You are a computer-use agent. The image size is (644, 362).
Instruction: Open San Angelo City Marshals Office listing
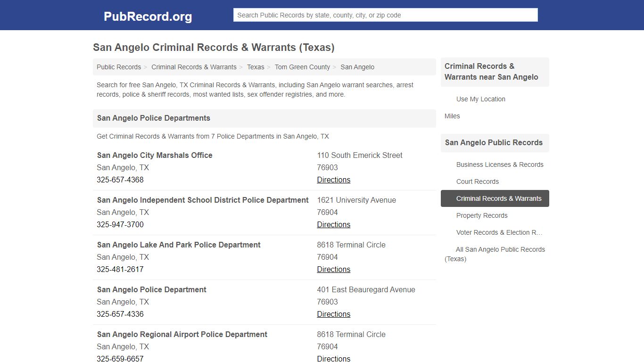(155, 155)
